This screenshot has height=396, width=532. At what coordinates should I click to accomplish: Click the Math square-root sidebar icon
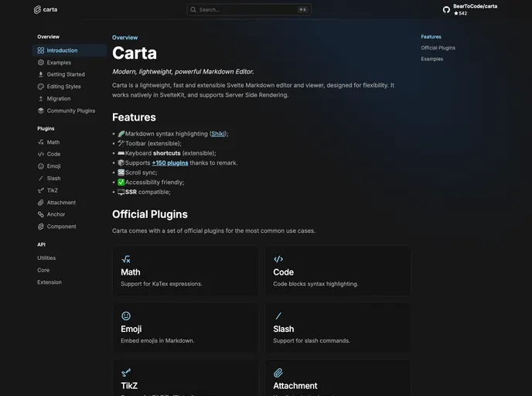(x=41, y=142)
